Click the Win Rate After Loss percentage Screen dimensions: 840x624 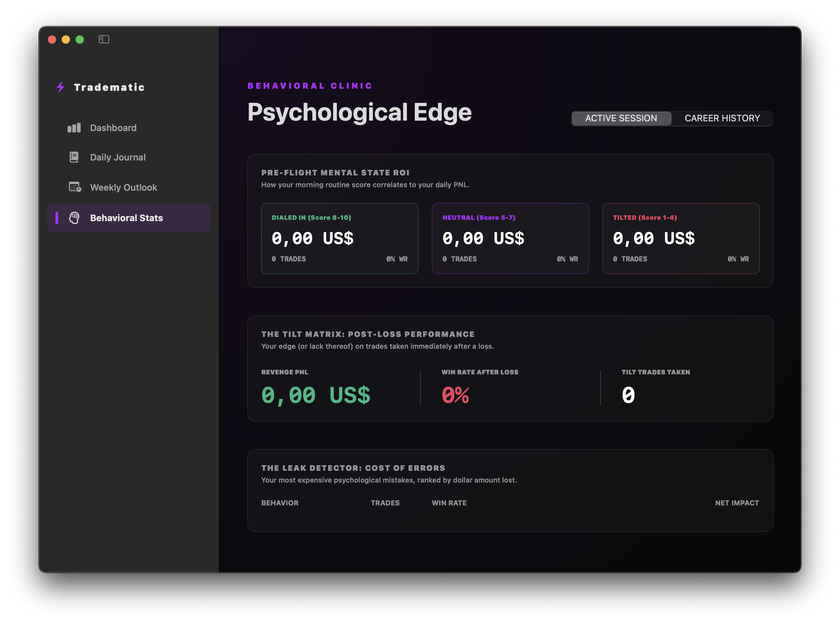click(x=455, y=395)
